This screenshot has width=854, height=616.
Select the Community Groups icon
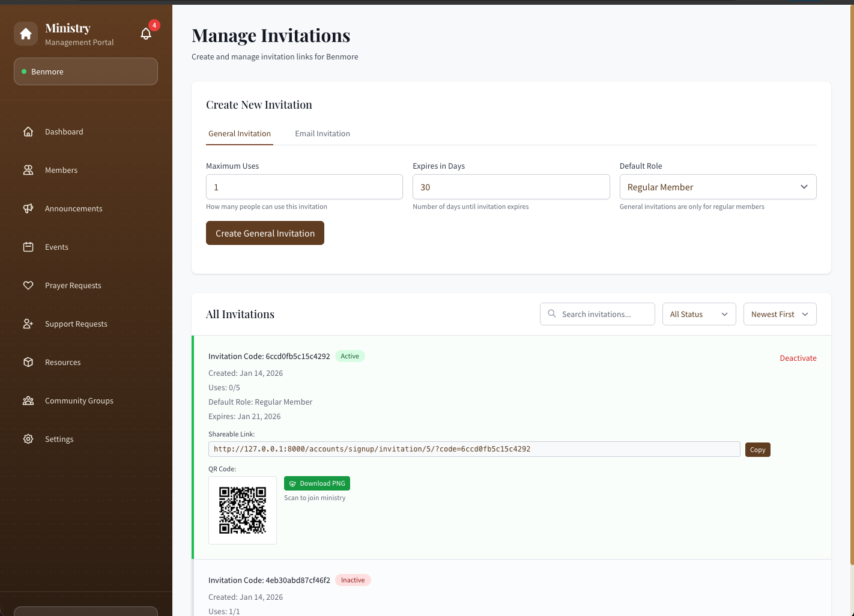point(28,400)
